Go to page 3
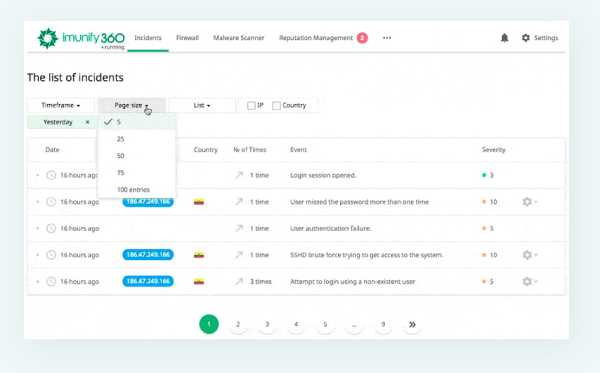Screen dimensions: 600x373 (x=267, y=324)
